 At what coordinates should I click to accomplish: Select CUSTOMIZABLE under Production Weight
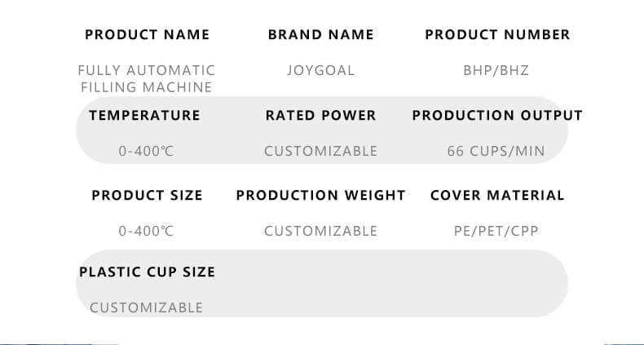(320, 231)
